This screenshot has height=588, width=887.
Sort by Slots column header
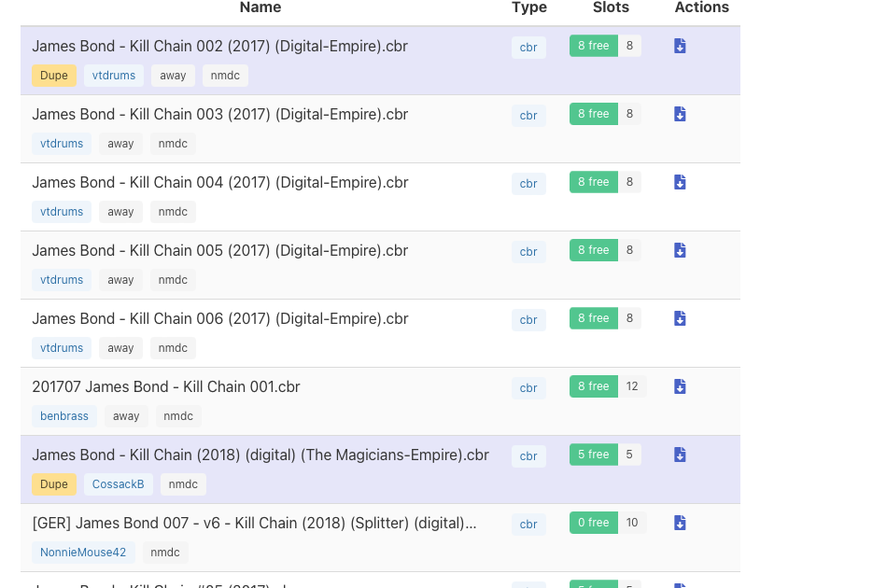[x=611, y=7]
